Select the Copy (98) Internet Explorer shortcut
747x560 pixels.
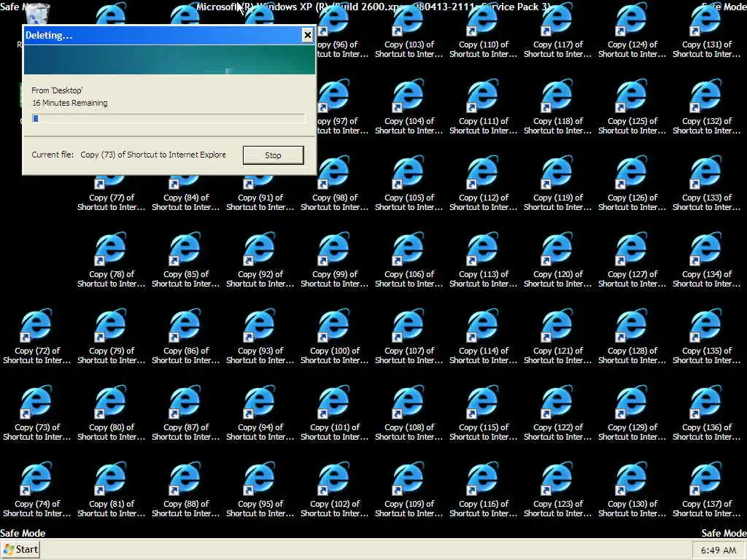click(334, 184)
